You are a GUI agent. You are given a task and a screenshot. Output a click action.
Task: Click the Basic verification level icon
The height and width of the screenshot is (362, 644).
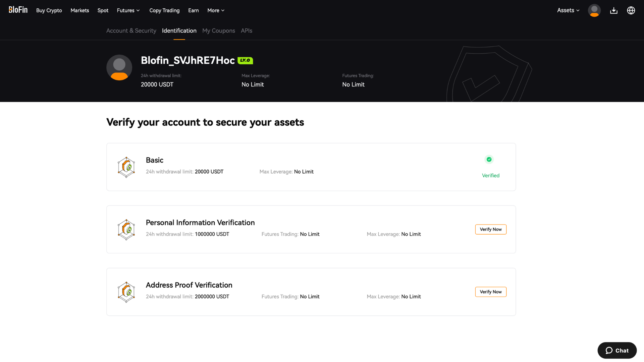click(126, 167)
